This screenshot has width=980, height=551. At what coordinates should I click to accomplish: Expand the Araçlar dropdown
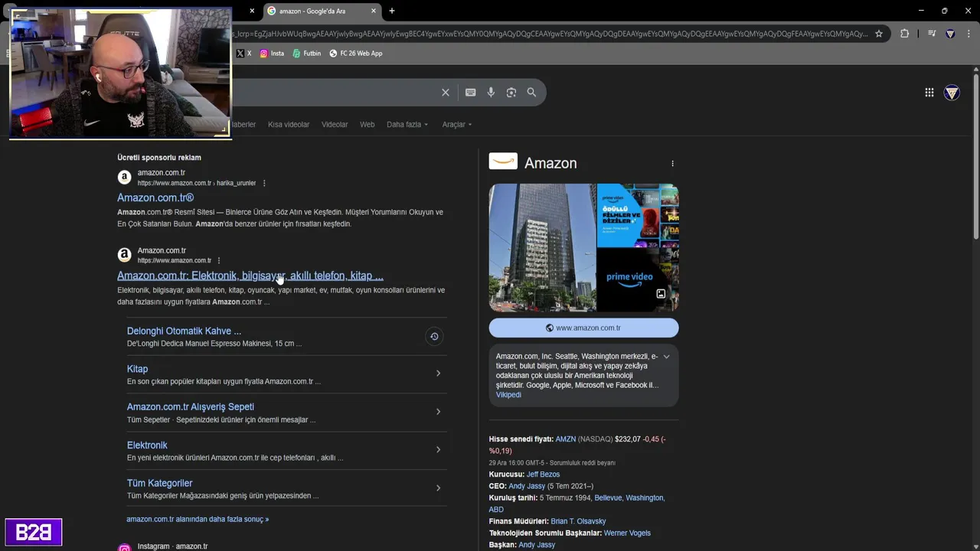click(x=457, y=125)
